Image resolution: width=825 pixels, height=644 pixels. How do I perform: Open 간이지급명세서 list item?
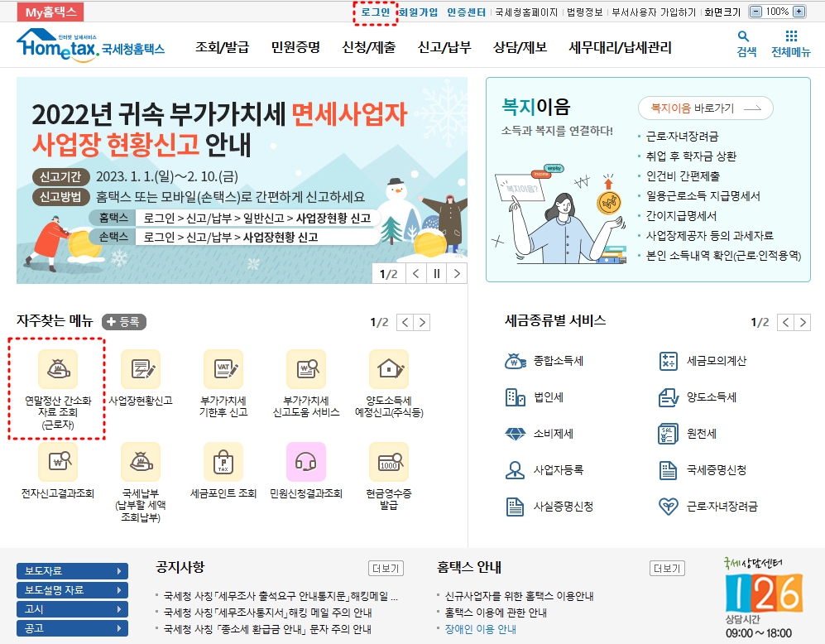(x=681, y=216)
